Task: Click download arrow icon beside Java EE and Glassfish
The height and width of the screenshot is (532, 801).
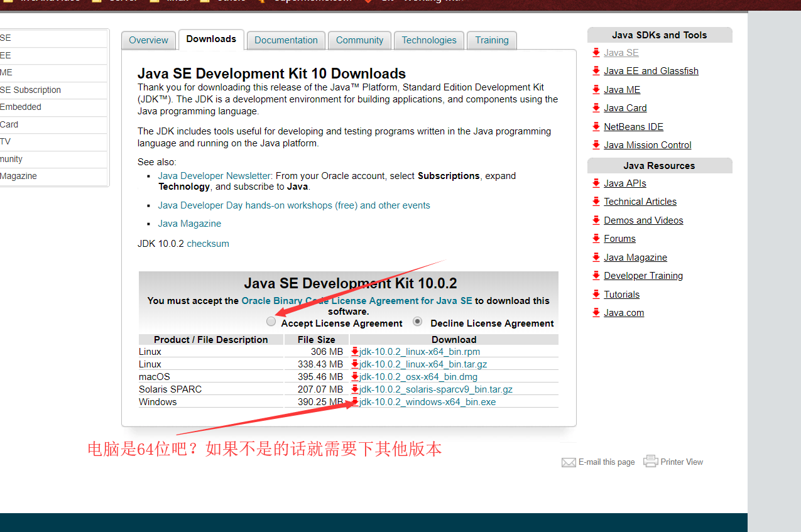Action: coord(596,71)
